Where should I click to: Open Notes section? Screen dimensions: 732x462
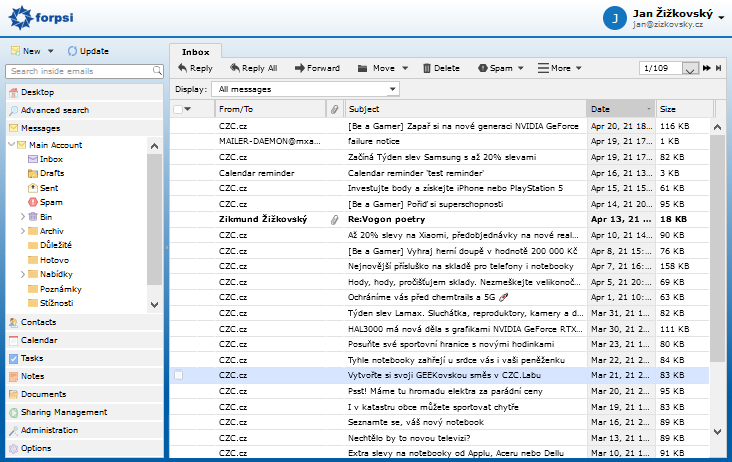84,376
